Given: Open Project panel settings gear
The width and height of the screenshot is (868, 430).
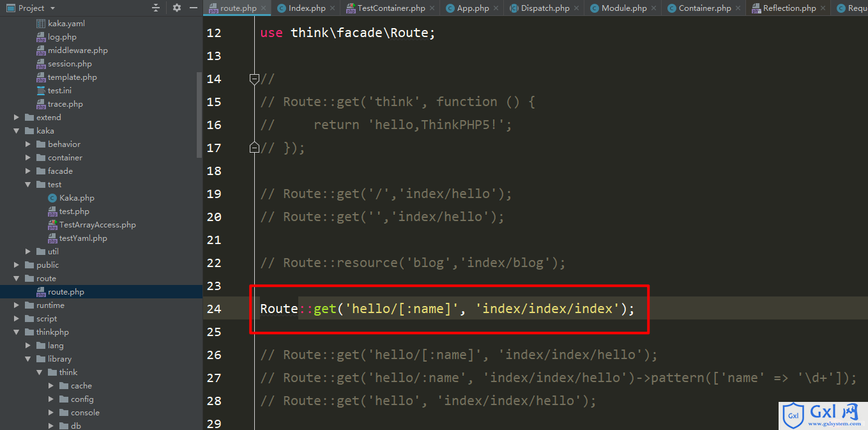Looking at the screenshot, I should pyautogui.click(x=177, y=8).
